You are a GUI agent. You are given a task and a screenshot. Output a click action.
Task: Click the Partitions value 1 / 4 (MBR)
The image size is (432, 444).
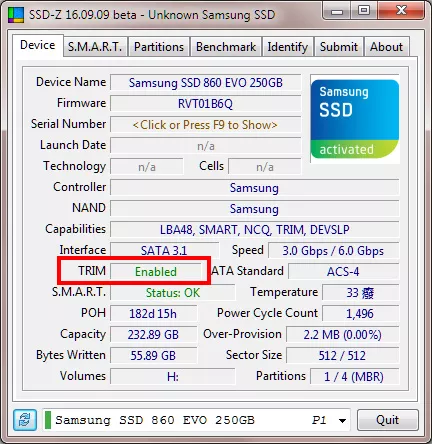click(354, 377)
